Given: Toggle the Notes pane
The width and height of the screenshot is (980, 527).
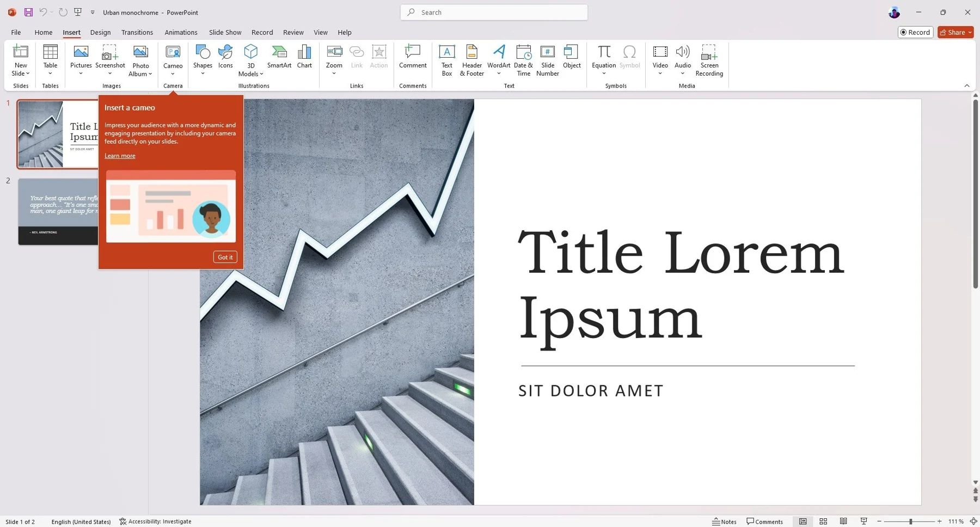Looking at the screenshot, I should (724, 522).
